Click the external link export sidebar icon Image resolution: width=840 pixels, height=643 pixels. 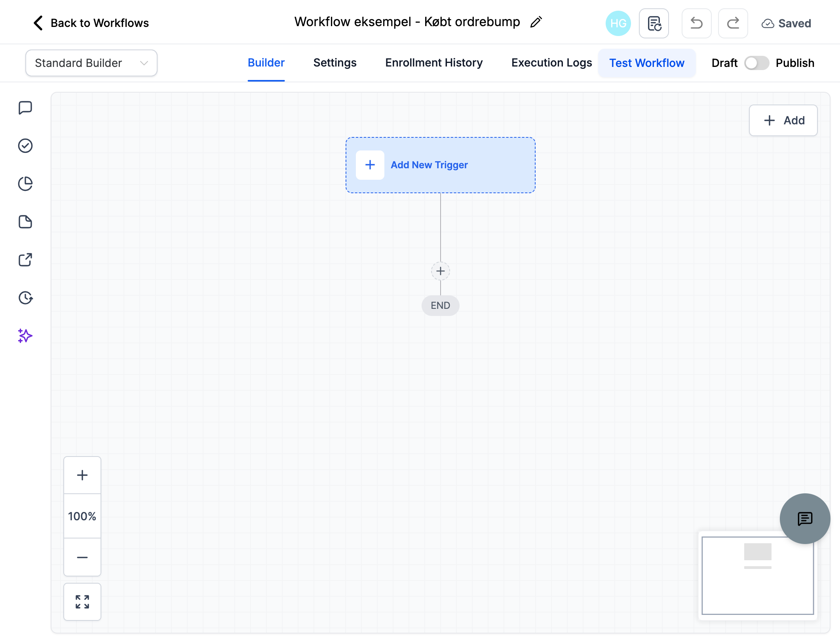coord(25,260)
